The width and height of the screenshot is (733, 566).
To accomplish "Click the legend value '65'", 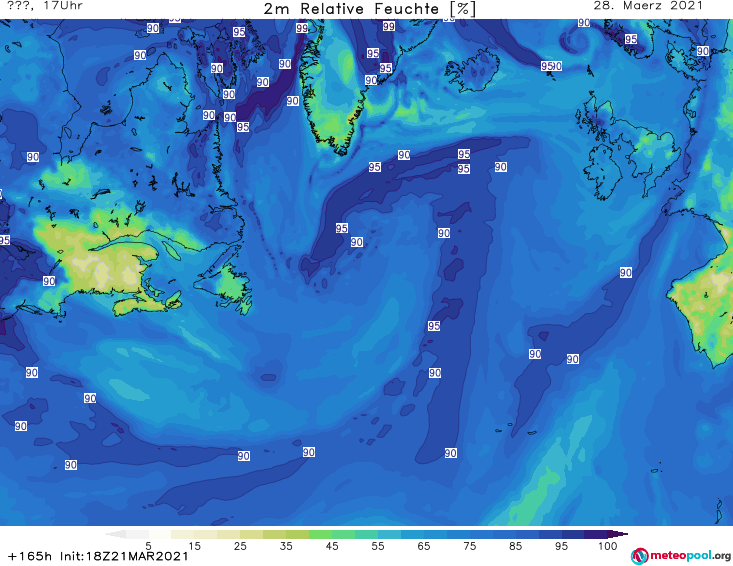I will coord(424,546).
